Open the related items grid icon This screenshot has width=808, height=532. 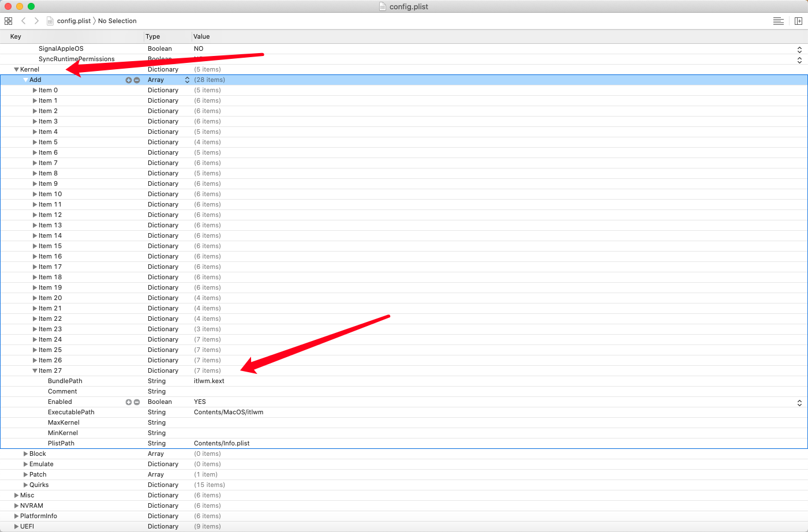[8, 21]
